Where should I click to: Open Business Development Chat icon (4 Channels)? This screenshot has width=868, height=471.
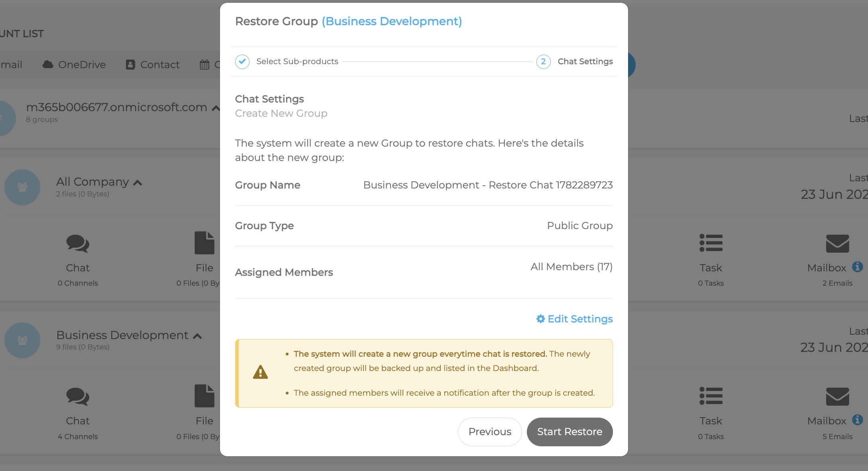pyautogui.click(x=78, y=396)
